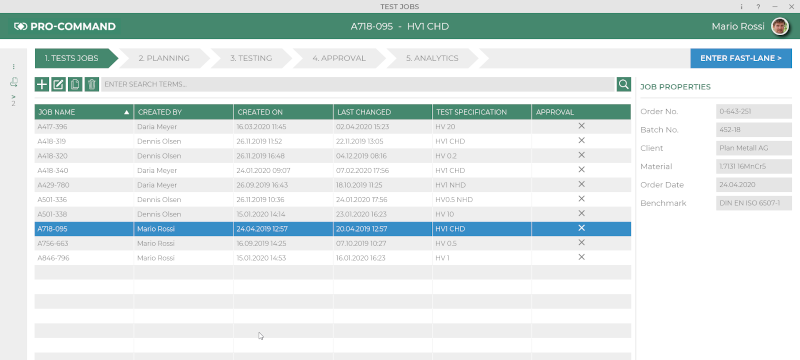Toggle approval status of A501-336 row

tap(581, 199)
